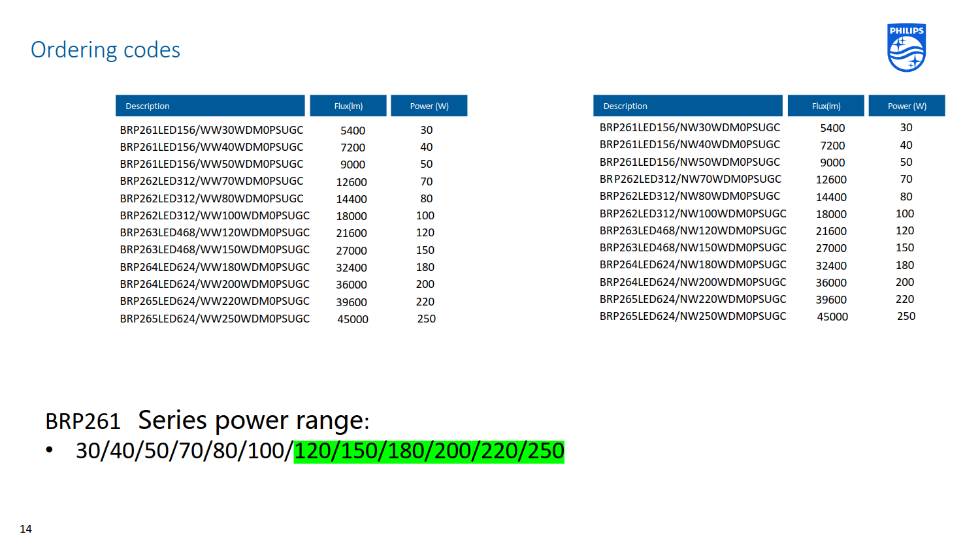Screen dimensions: 980x551
Task: Click power value 100 in the WW100WDM0PSUGC row
Action: (x=425, y=215)
